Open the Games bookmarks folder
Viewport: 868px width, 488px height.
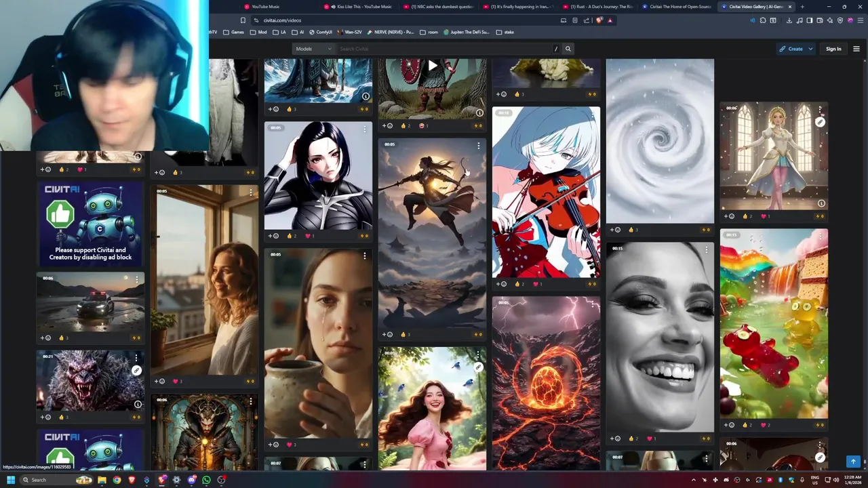[x=234, y=32]
